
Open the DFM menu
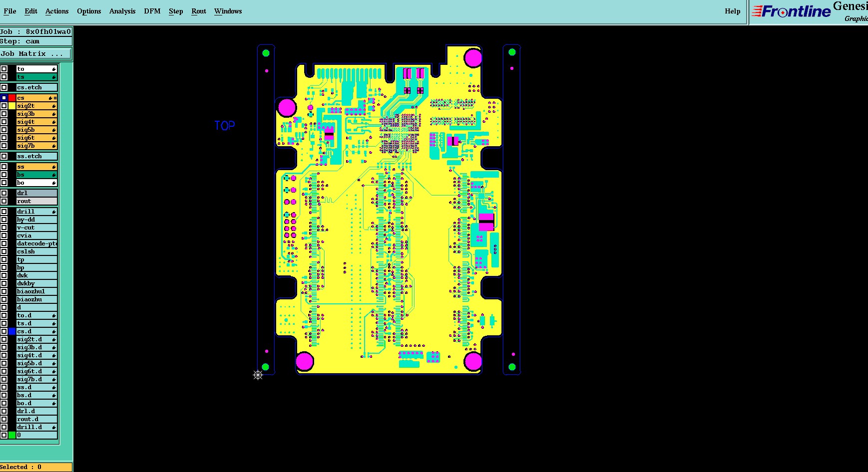[152, 11]
